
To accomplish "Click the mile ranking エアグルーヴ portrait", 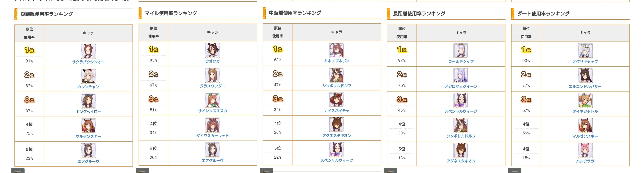I will point(212,150).
